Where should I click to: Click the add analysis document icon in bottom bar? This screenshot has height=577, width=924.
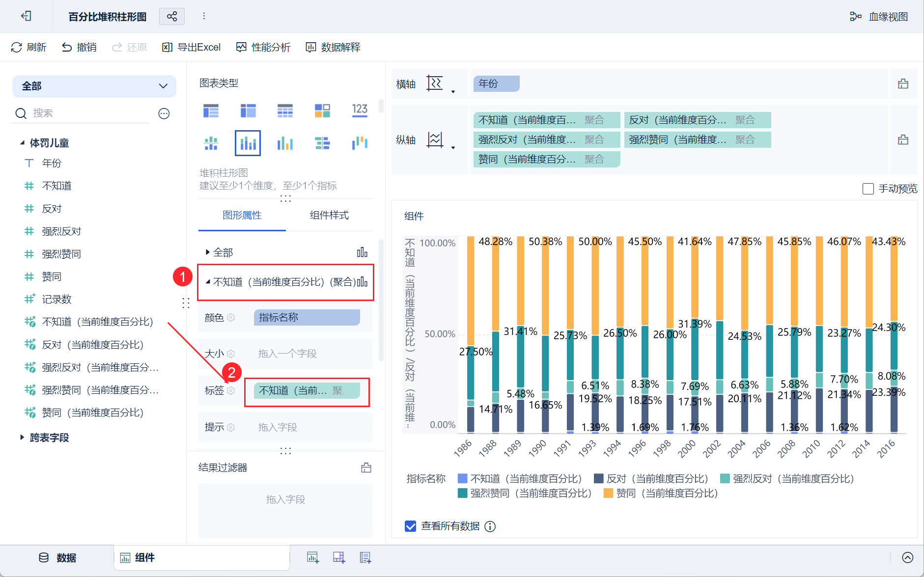point(365,557)
